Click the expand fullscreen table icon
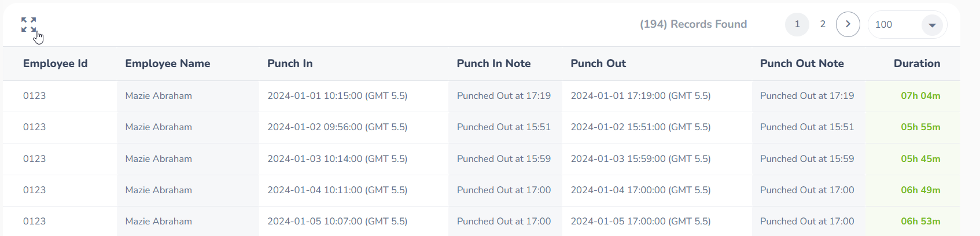Viewport: 980px width, 236px height. pyautogui.click(x=28, y=24)
